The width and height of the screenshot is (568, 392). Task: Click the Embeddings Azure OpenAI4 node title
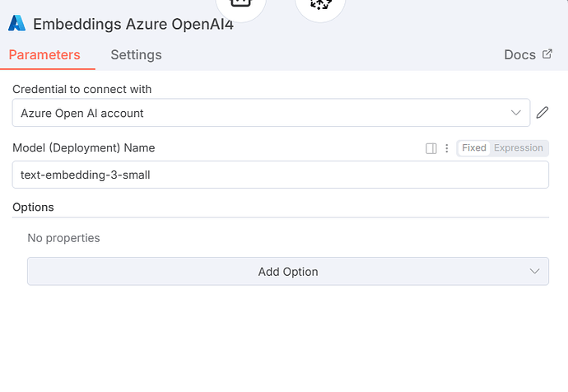133,23
